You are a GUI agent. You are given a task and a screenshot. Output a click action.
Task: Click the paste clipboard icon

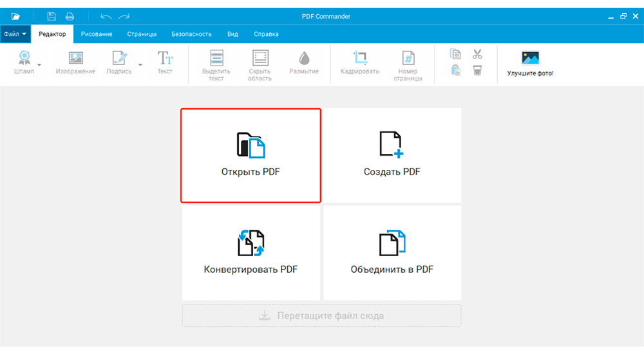click(x=455, y=70)
